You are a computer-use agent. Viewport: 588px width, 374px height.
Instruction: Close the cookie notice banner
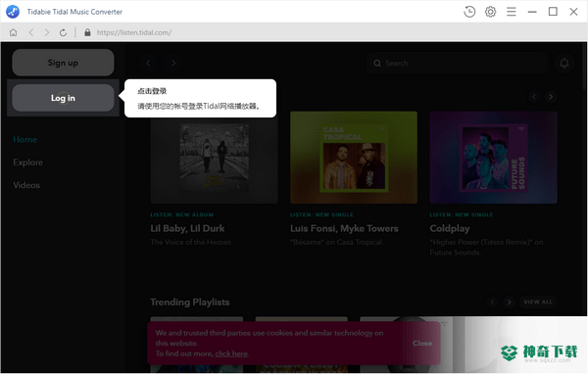(x=422, y=343)
